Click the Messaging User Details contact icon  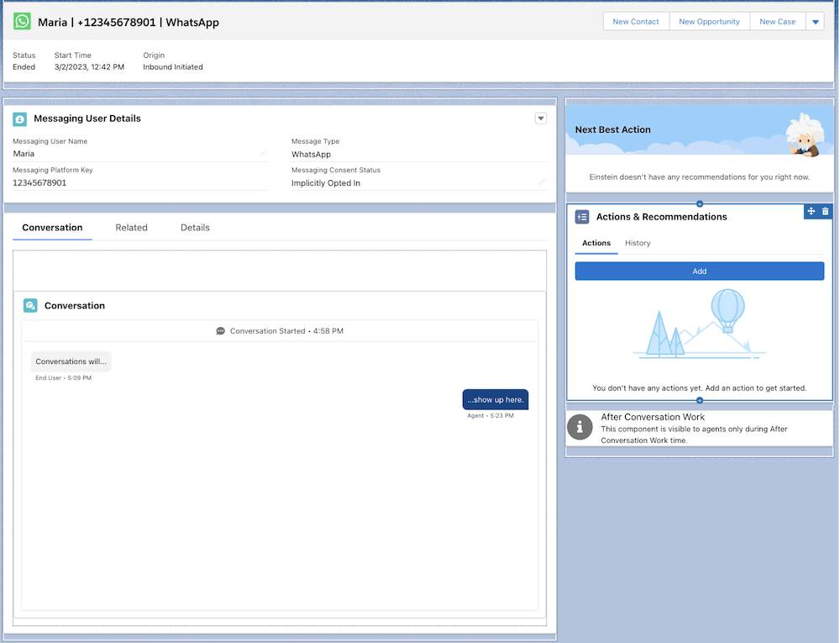18,119
